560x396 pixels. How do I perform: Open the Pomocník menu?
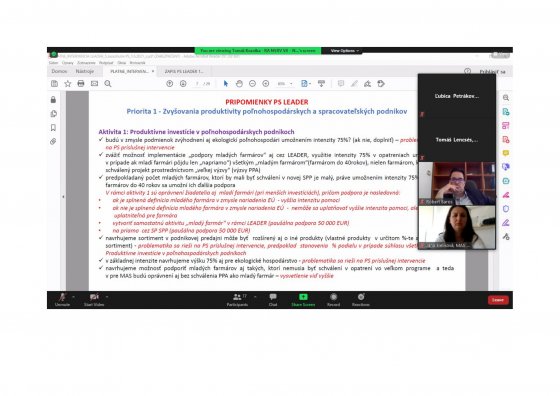click(x=138, y=62)
